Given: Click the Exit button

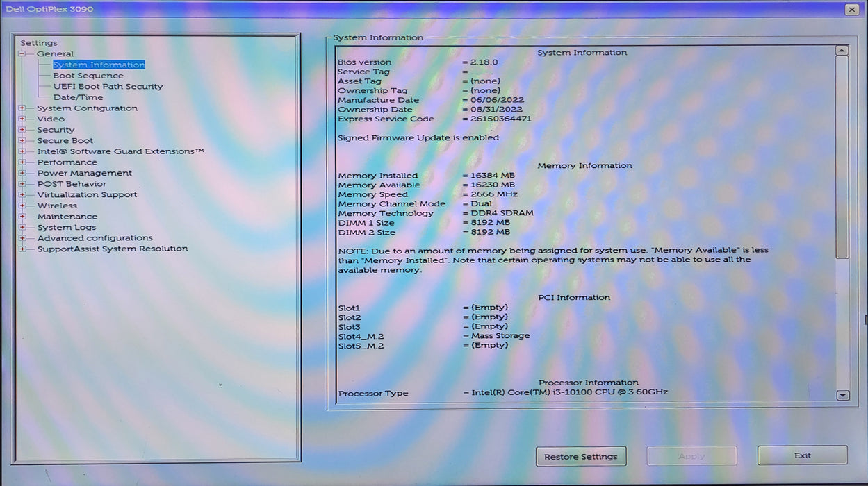Looking at the screenshot, I should tap(803, 455).
